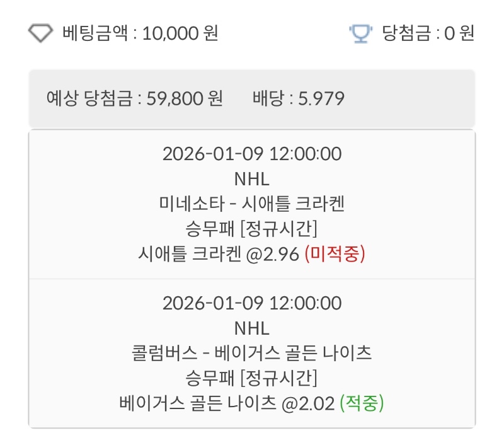Screen dimensions: 504x433
Task: Click the divider line between the two bets
Action: 251,279
